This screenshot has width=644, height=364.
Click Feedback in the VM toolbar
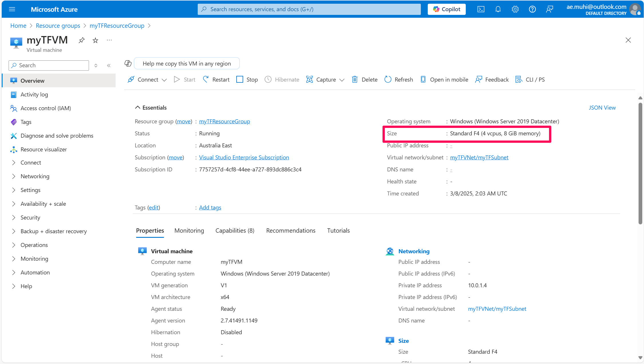click(492, 80)
